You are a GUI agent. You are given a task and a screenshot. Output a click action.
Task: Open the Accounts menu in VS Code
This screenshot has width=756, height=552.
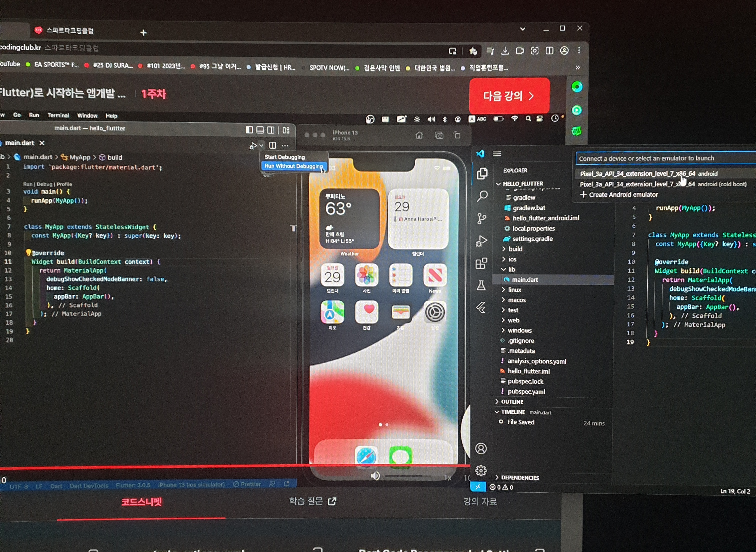[x=481, y=448]
